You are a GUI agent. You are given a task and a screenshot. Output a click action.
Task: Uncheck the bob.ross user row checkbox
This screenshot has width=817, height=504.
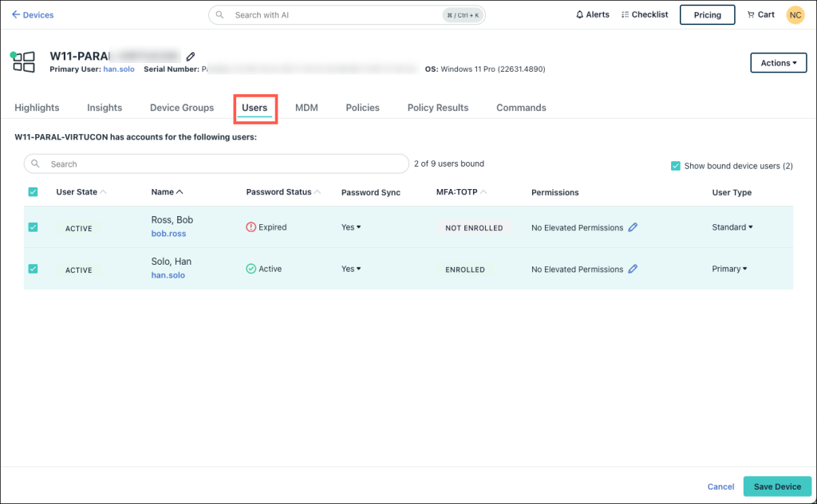(x=33, y=227)
